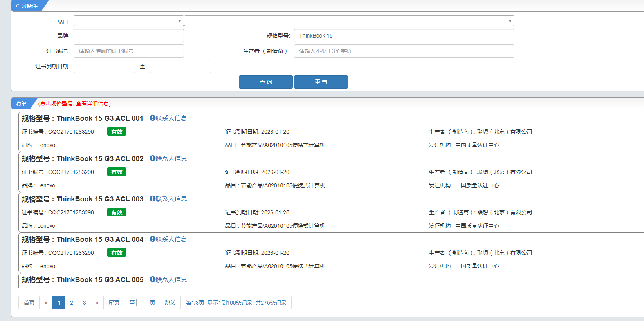Click the 有效 badge on ACL 001 row

[x=117, y=132]
